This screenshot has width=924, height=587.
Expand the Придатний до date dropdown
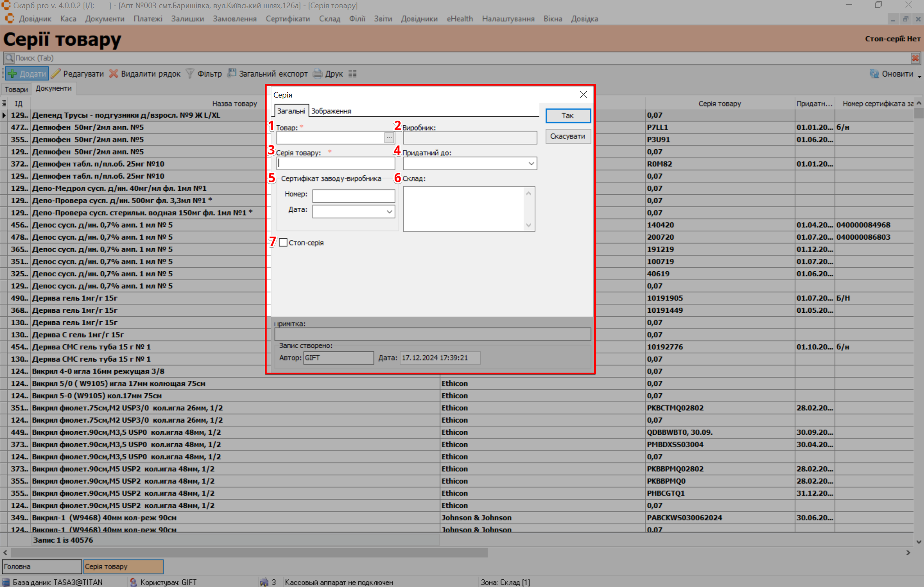point(531,163)
